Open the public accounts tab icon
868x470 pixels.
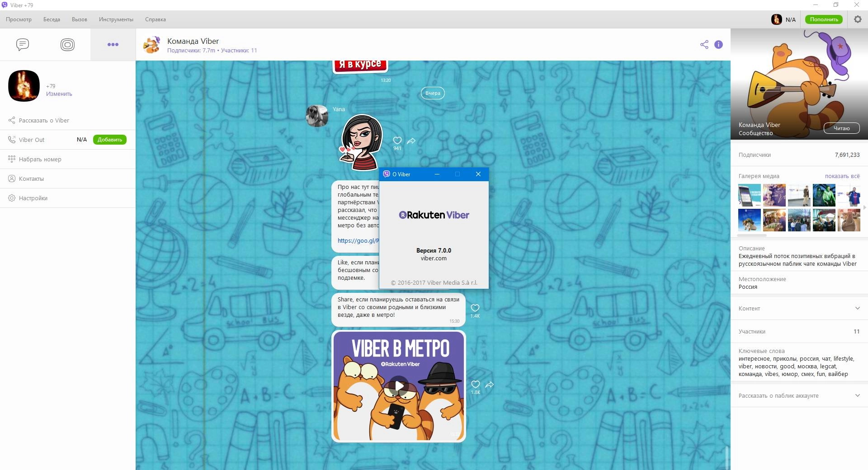click(x=67, y=44)
